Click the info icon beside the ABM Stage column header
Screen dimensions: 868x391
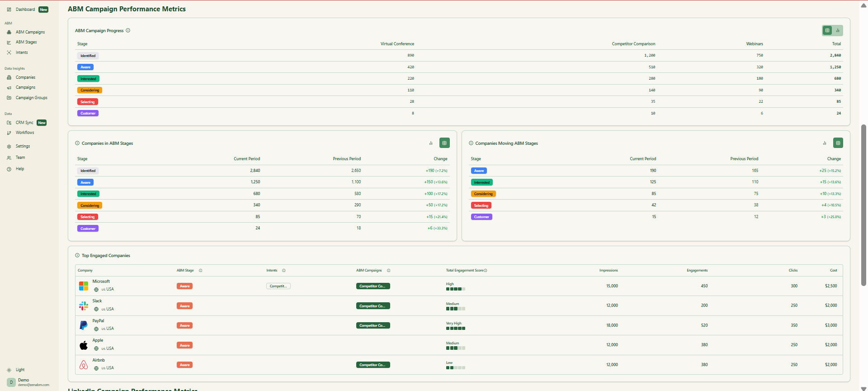[x=201, y=271]
